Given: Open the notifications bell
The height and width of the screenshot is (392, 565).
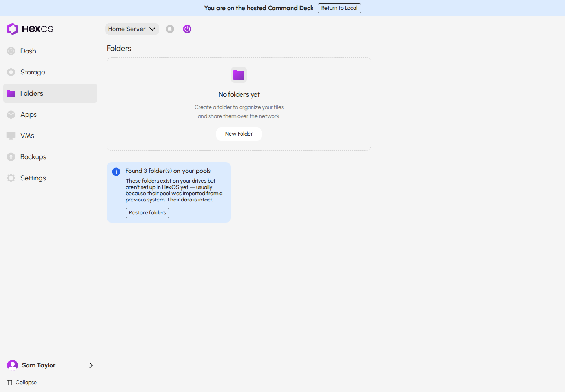Looking at the screenshot, I should (170, 29).
